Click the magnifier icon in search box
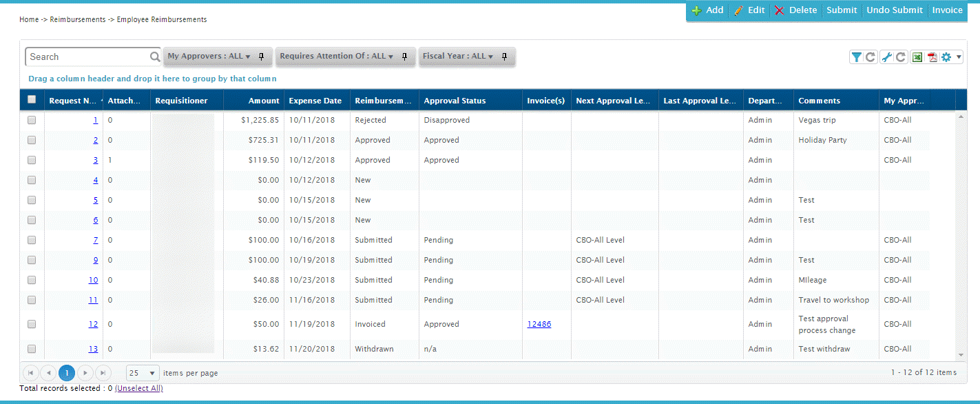 (x=155, y=57)
